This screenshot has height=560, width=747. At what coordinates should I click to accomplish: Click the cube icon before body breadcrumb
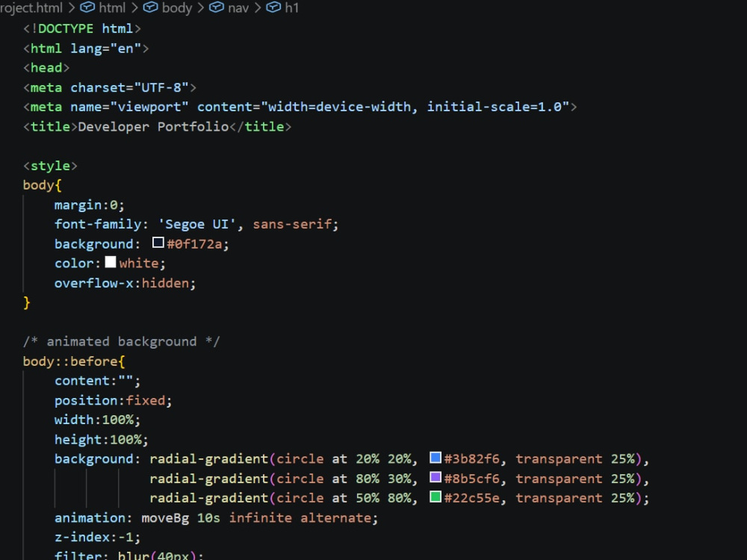[151, 7]
